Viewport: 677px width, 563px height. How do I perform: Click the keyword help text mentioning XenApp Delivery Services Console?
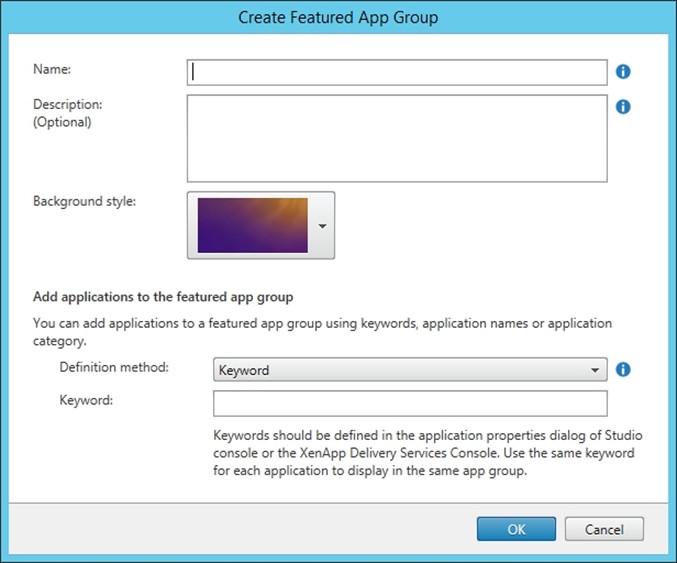tap(427, 453)
